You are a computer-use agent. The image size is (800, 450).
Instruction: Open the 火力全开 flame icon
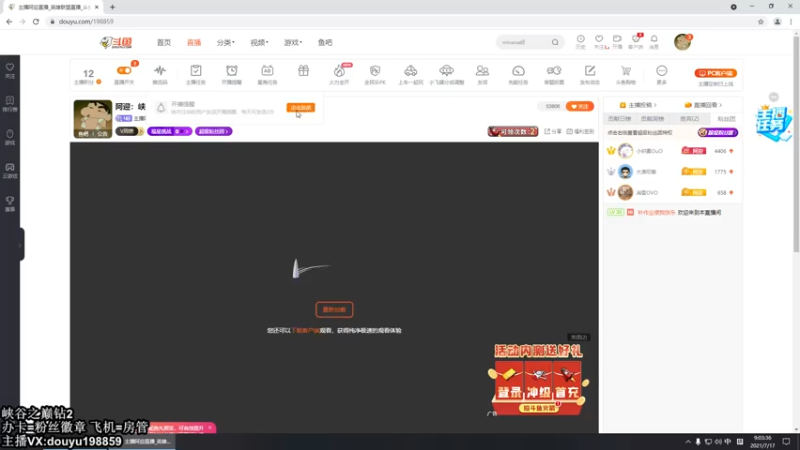(x=339, y=71)
